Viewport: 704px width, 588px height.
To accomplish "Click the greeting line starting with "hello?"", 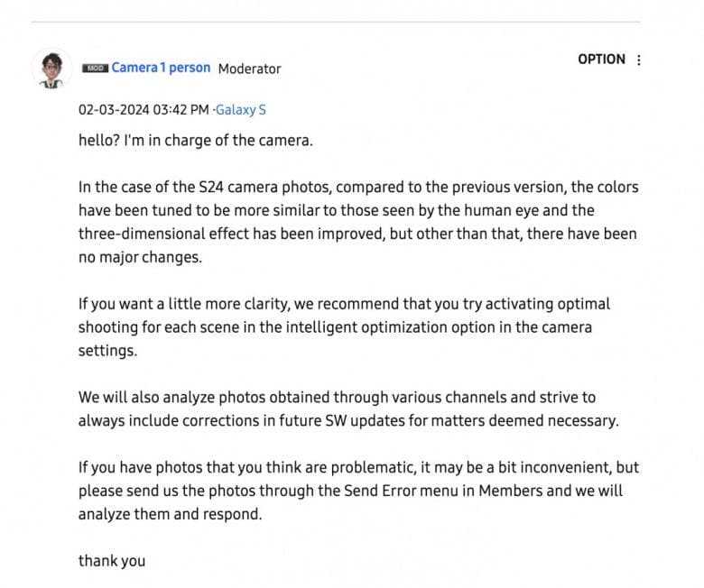I will click(196, 141).
